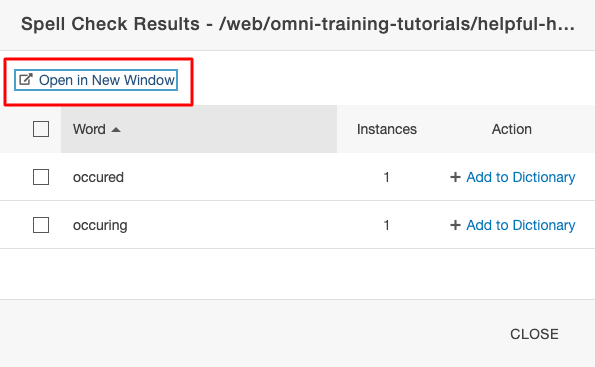This screenshot has height=367, width=595.
Task: Sort the table by the Word column
Action: pos(89,129)
